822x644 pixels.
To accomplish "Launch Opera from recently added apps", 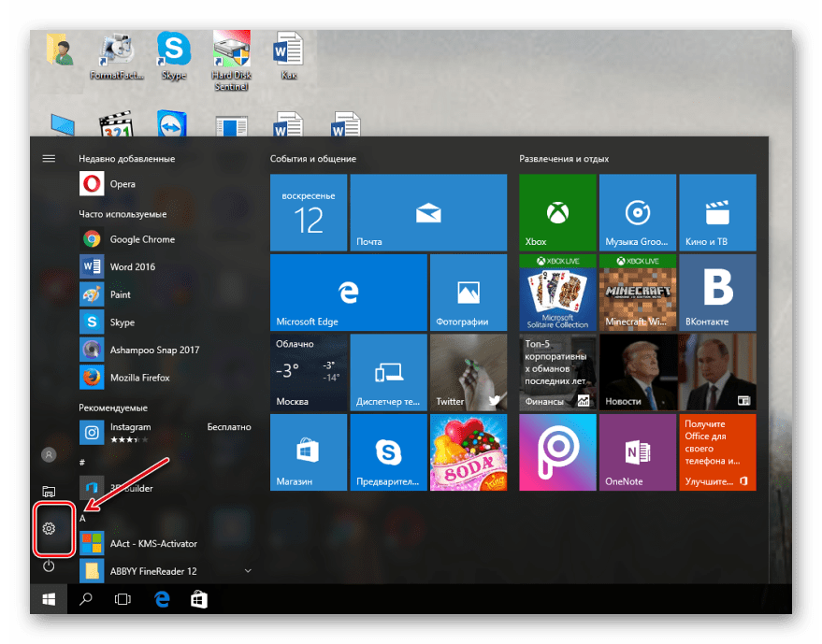I will pyautogui.click(x=122, y=184).
